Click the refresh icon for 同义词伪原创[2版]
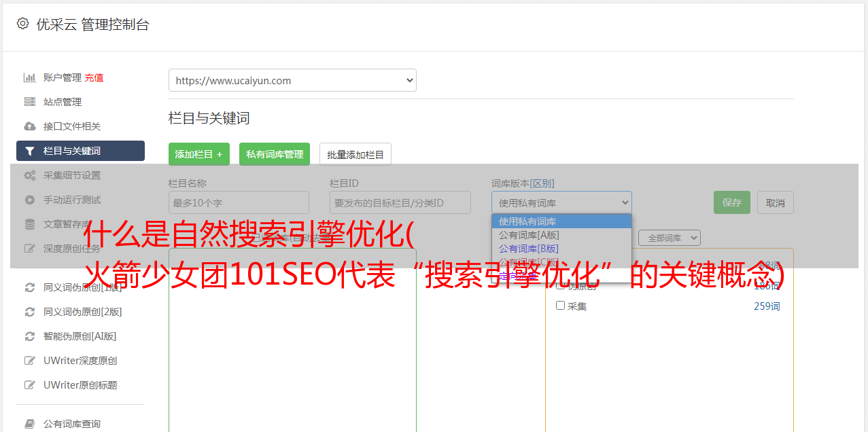Screen dimensions: 868x432 29,312
